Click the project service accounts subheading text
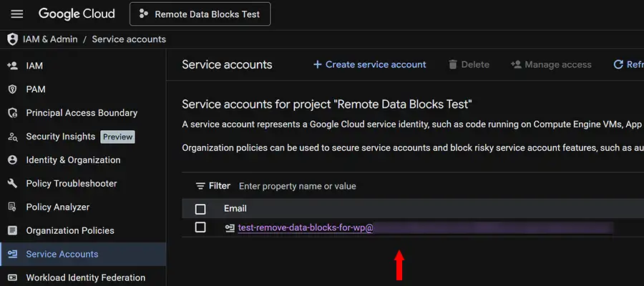Image resolution: width=644 pixels, height=286 pixels. coord(327,104)
